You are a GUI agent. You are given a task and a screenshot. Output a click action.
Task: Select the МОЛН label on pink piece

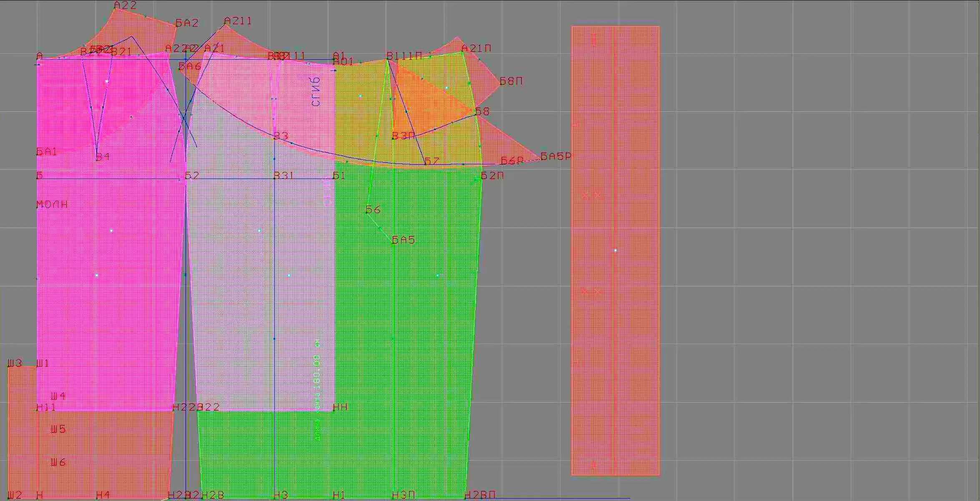click(x=52, y=204)
